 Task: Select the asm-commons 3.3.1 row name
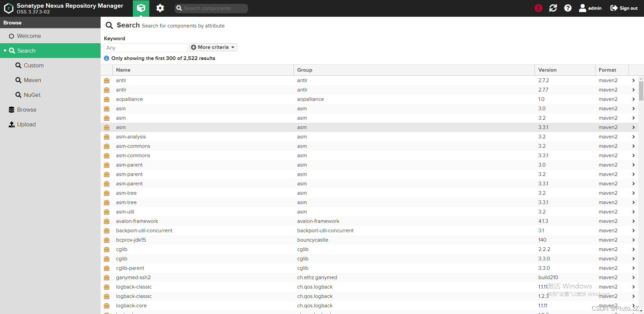pos(133,155)
